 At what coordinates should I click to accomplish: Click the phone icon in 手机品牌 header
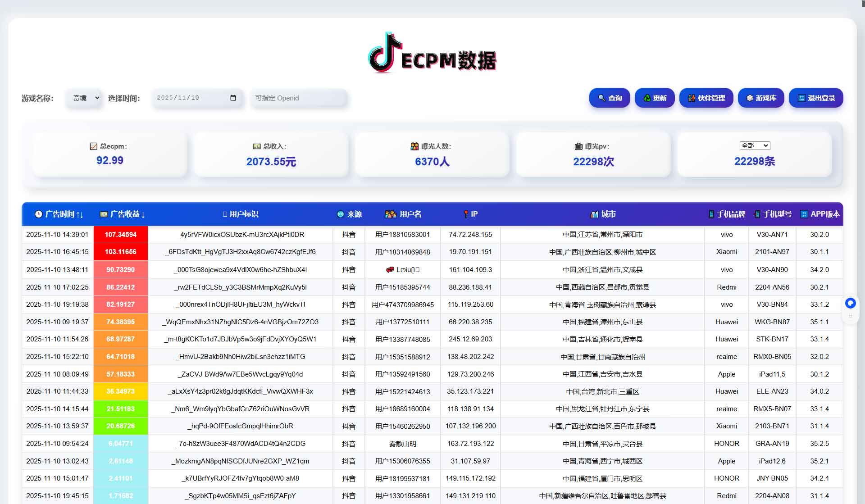click(710, 214)
